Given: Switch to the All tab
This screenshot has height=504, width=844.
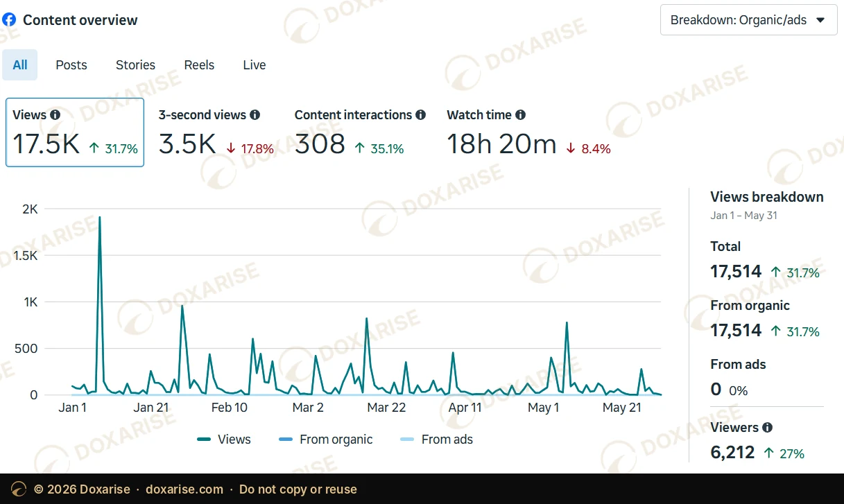Looking at the screenshot, I should click(20, 65).
